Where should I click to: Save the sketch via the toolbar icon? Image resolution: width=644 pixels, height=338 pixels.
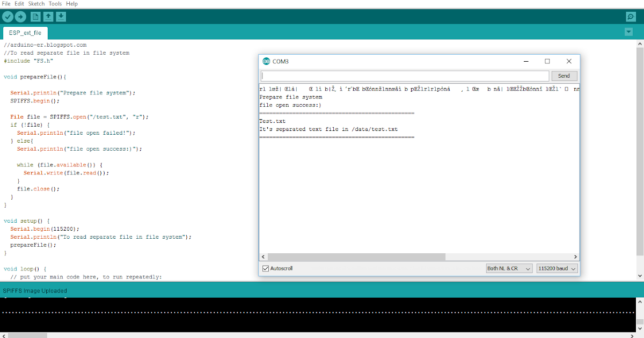point(61,17)
